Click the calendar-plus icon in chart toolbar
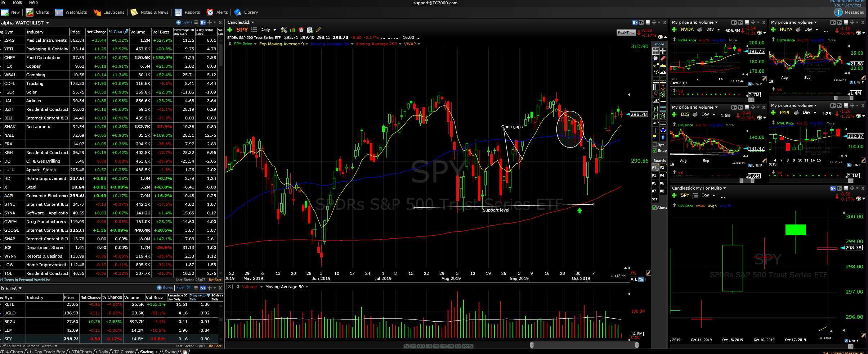The image size is (868, 354). coord(309,30)
